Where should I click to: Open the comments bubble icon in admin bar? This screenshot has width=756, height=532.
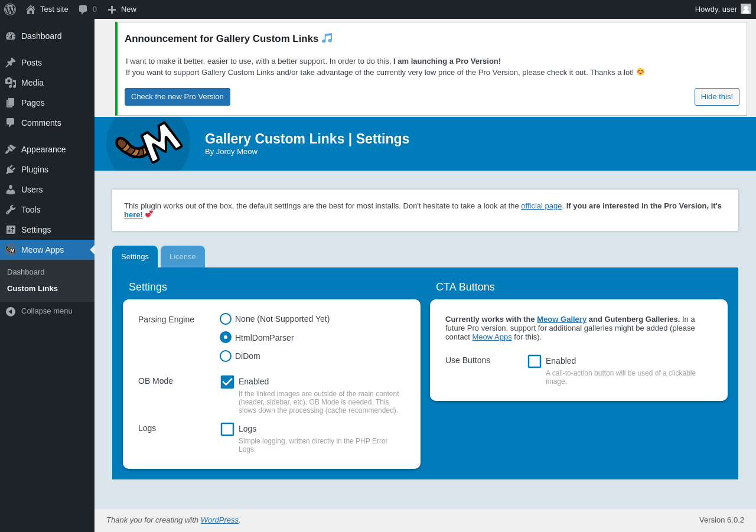83,9
